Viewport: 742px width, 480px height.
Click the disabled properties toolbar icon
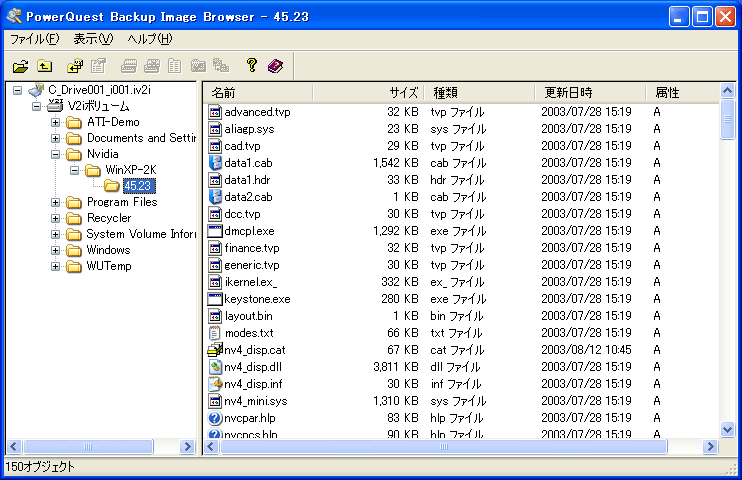click(x=99, y=66)
